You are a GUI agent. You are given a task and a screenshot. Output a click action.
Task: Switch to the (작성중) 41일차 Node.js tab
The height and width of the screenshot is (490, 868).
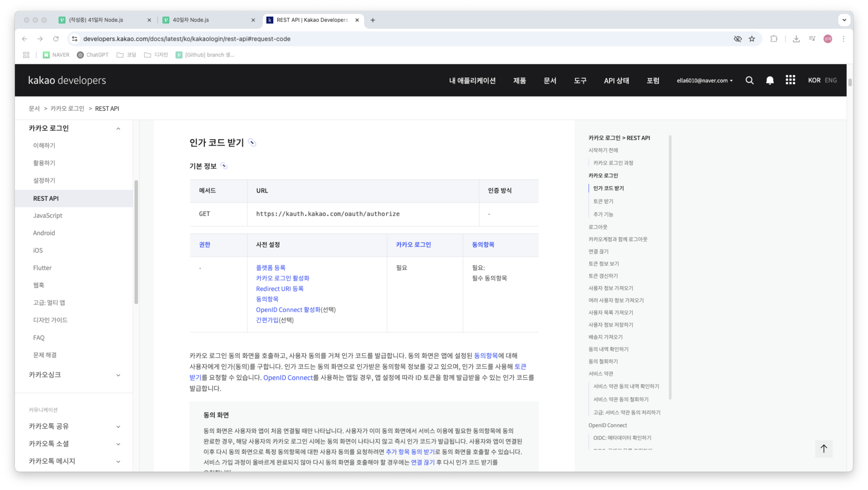click(x=105, y=20)
